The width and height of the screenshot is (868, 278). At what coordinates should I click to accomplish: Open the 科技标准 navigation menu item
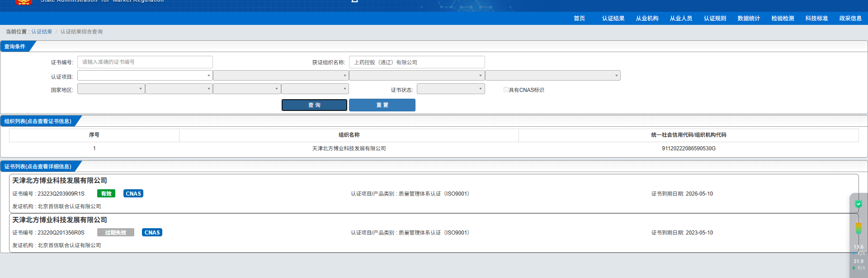(x=816, y=19)
